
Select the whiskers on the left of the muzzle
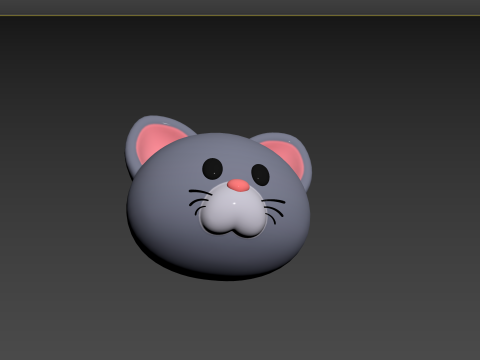pos(200,201)
